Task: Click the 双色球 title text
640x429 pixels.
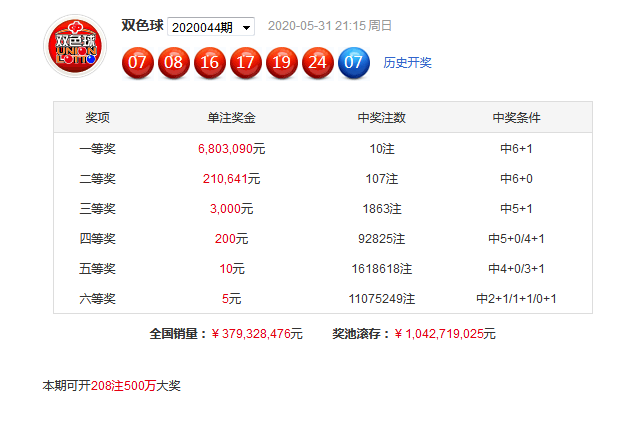Action: 142,26
